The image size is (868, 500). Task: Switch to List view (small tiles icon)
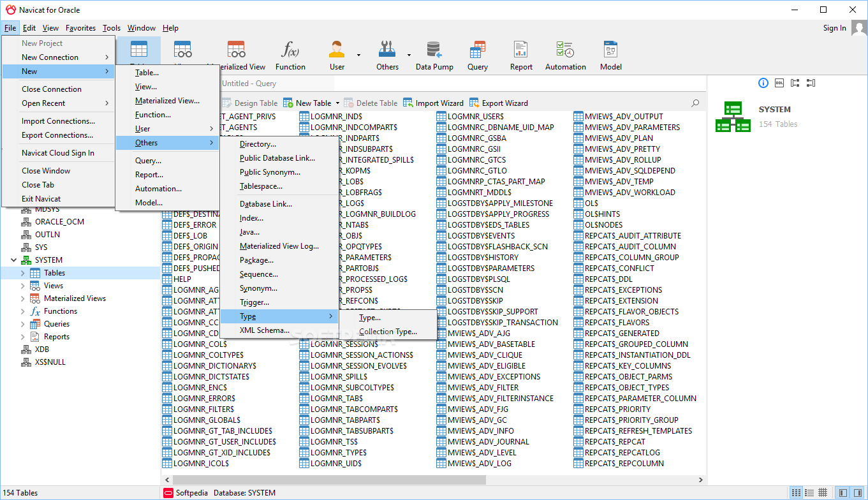(x=796, y=492)
